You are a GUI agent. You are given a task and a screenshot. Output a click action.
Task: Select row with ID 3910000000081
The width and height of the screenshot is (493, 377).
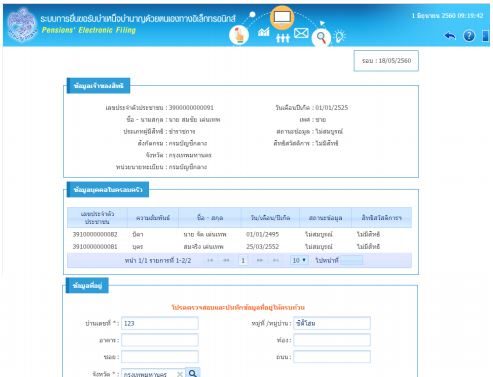pos(239,247)
